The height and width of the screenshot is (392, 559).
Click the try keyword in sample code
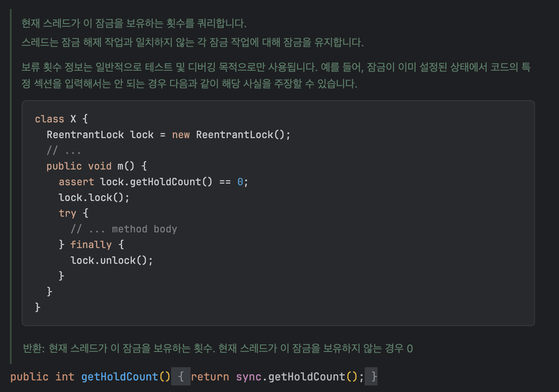click(x=67, y=213)
